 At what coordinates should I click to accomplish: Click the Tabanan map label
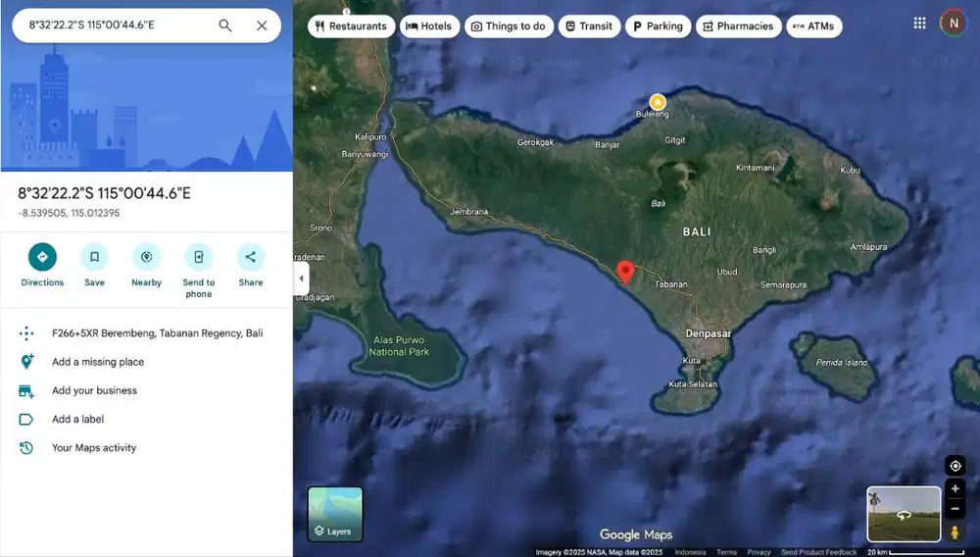click(670, 283)
